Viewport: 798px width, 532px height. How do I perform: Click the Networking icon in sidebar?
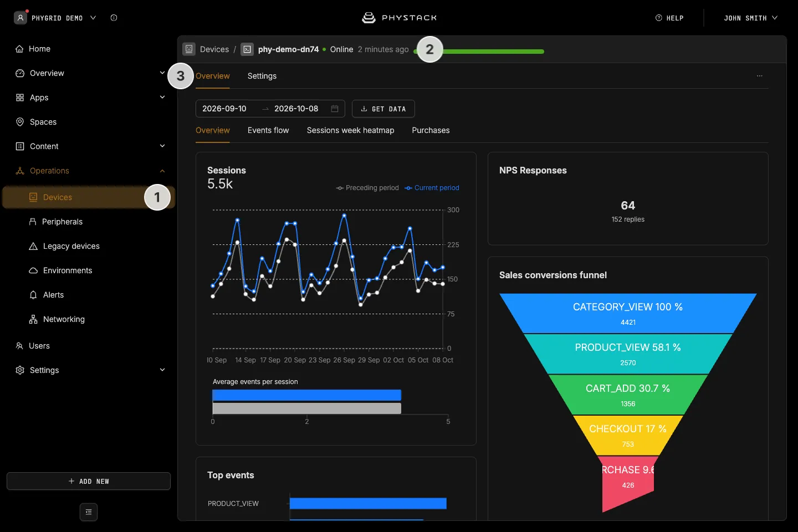[33, 319]
